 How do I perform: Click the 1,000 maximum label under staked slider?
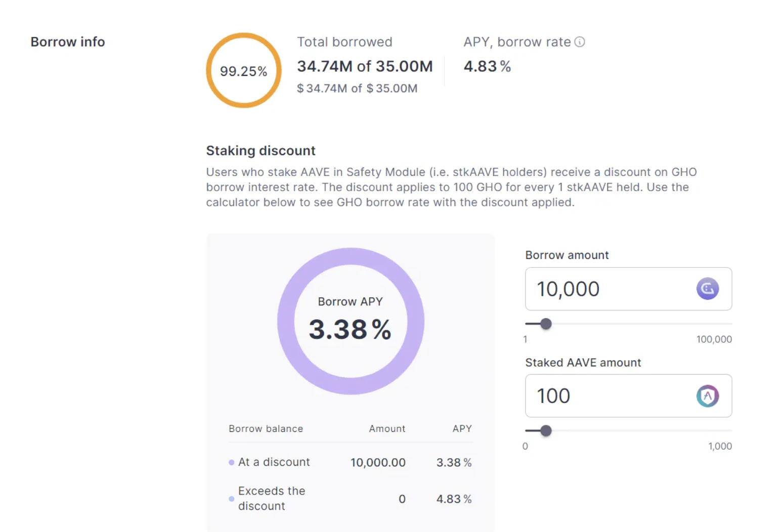pos(720,446)
